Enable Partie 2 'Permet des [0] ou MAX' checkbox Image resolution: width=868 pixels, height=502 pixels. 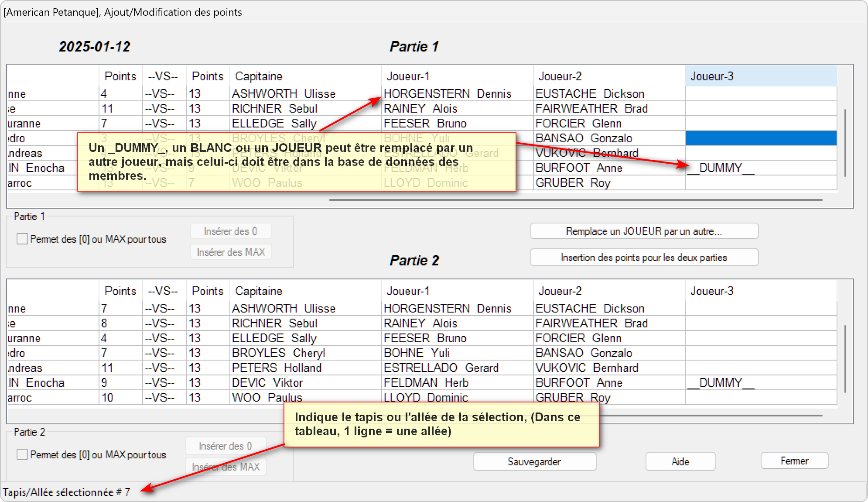click(22, 454)
